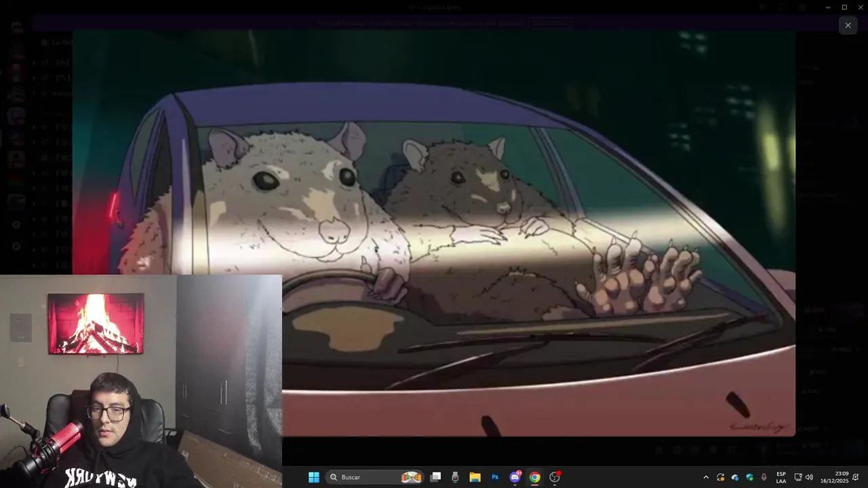Open the recording app icon with red dot
868x488 pixels.
point(555,477)
